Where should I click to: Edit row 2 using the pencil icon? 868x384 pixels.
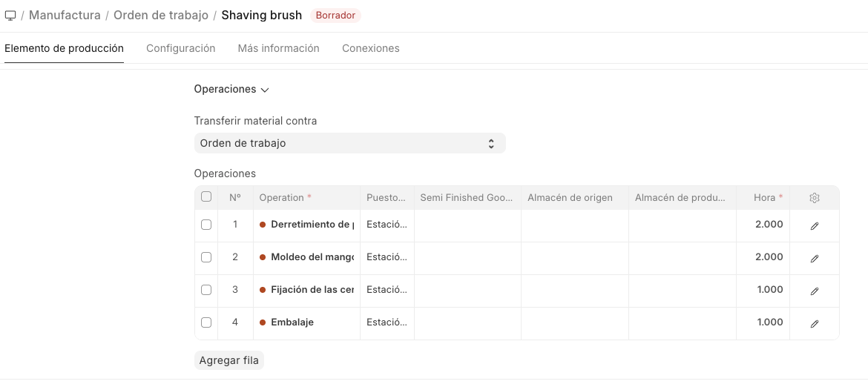pos(814,259)
